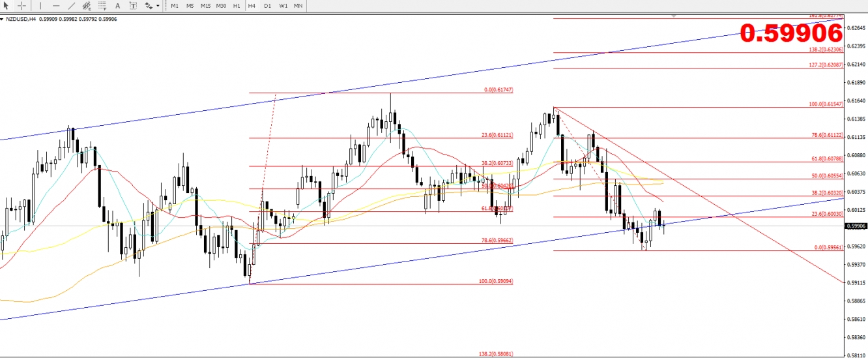Switch to the MN monthly timeframe
Image resolution: width=868 pixels, height=358 pixels.
pyautogui.click(x=298, y=6)
